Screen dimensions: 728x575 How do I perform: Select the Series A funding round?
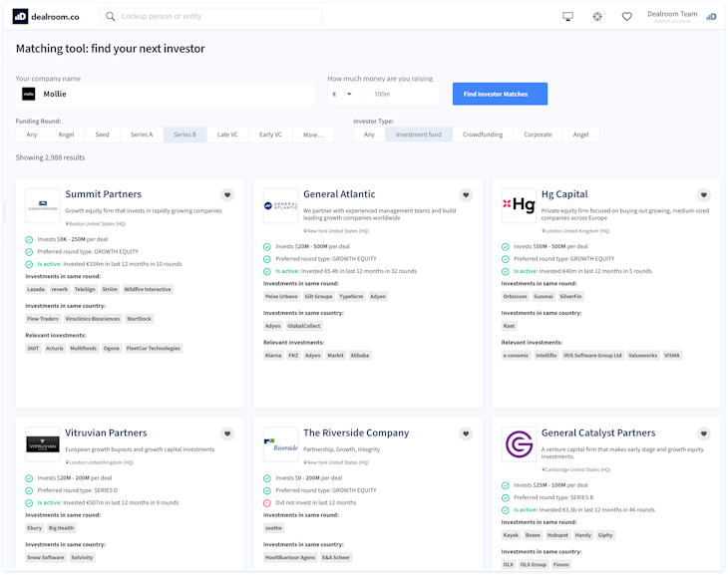click(142, 135)
